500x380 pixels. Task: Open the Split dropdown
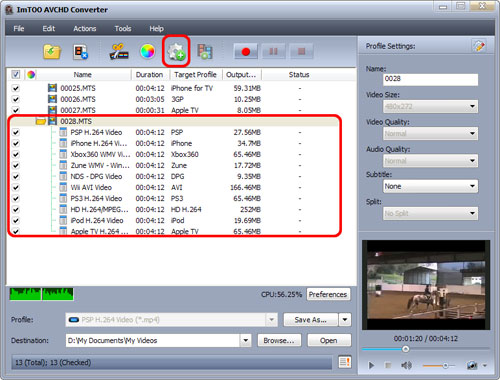tap(430, 213)
